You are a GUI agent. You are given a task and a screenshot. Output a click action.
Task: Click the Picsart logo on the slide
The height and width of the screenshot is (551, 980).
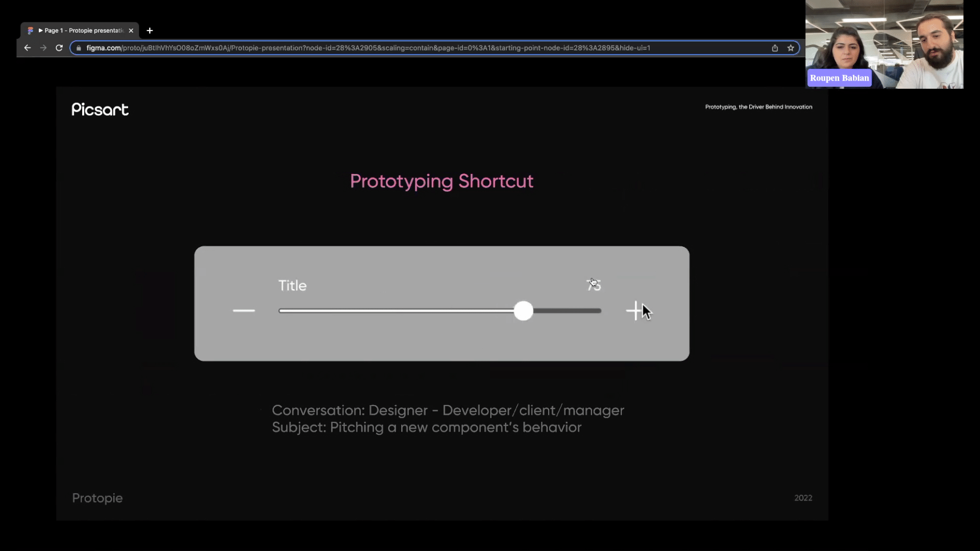(x=100, y=109)
